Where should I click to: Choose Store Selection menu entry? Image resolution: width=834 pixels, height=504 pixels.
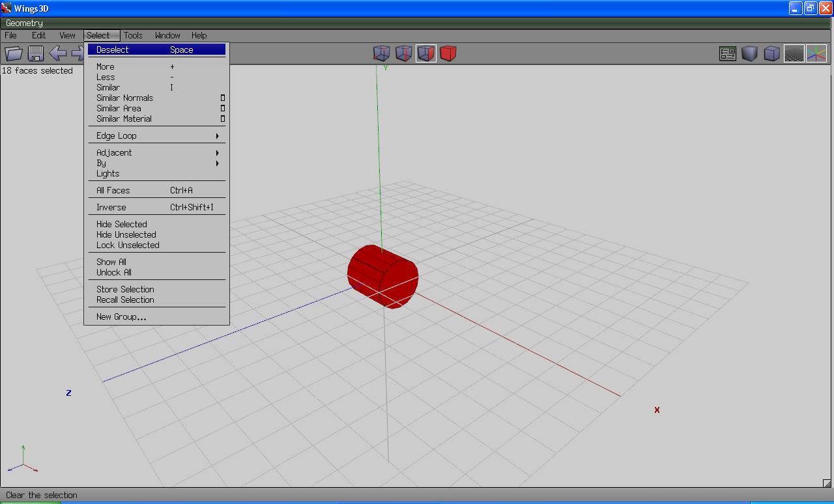(156, 290)
